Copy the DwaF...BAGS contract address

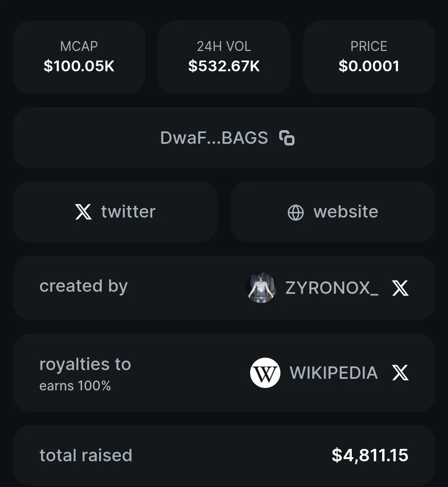point(287,138)
